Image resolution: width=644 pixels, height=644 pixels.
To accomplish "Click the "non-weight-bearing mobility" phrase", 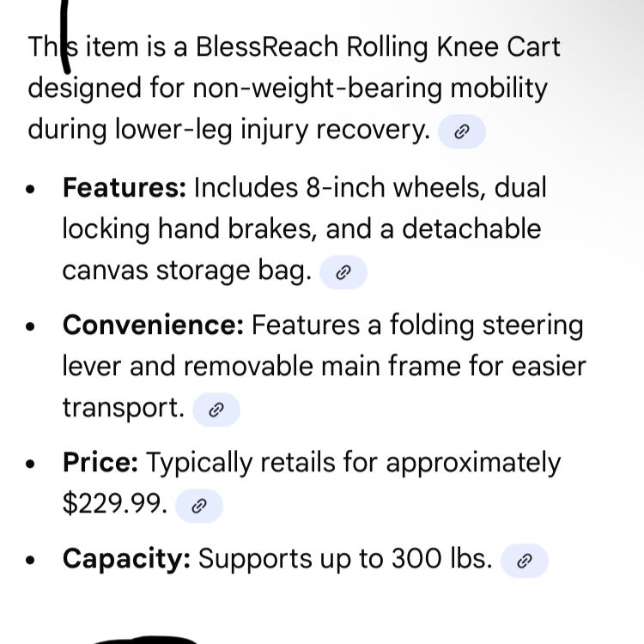I will pos(369,88).
